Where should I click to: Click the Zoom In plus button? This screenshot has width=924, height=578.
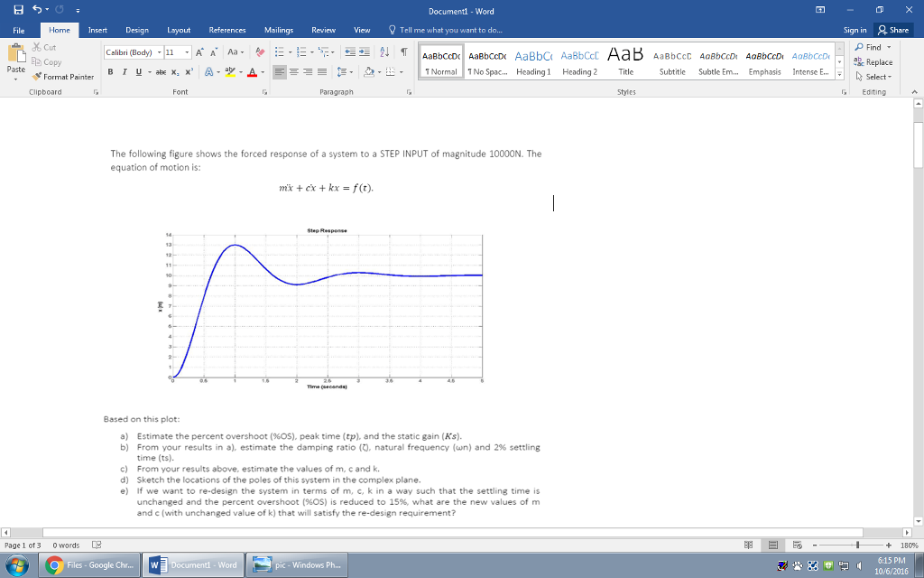[x=888, y=545]
